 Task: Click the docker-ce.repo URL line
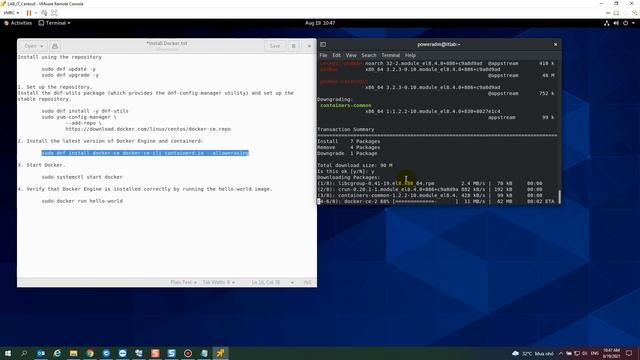tap(148, 129)
